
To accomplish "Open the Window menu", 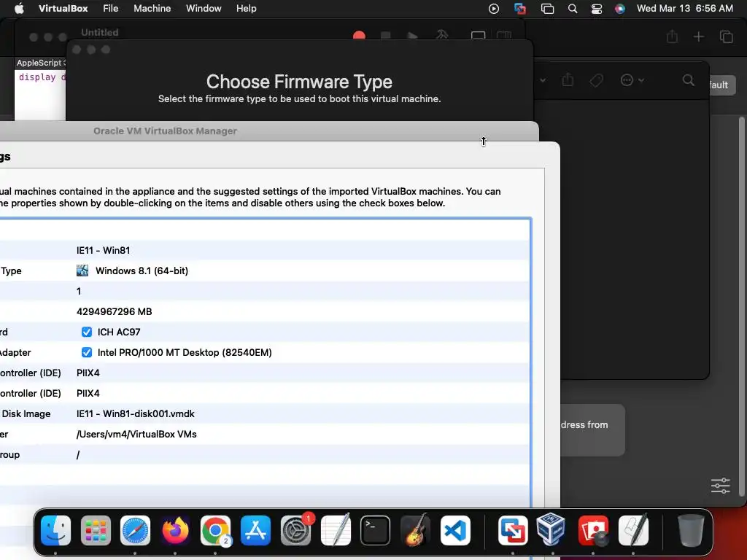I will pos(204,9).
